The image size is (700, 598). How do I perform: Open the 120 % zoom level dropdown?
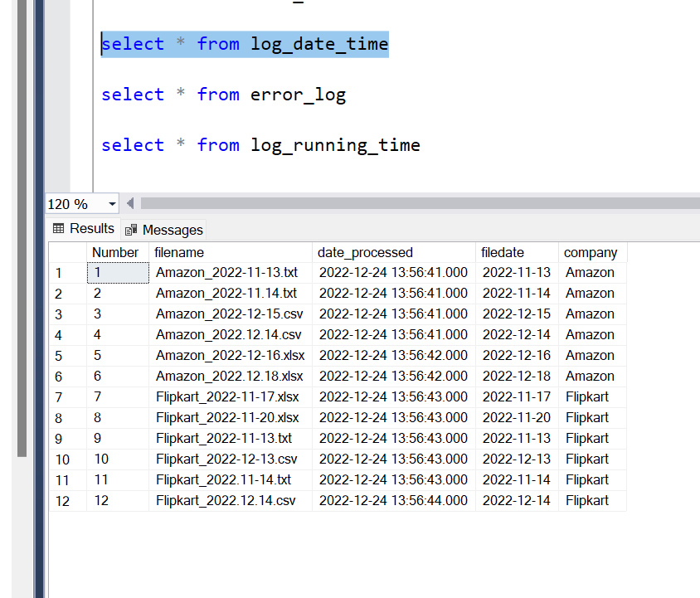point(110,203)
